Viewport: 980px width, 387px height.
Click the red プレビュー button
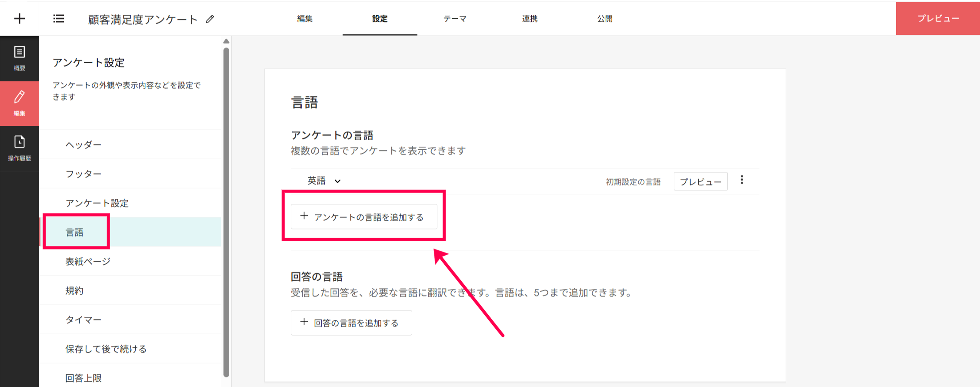point(938,19)
